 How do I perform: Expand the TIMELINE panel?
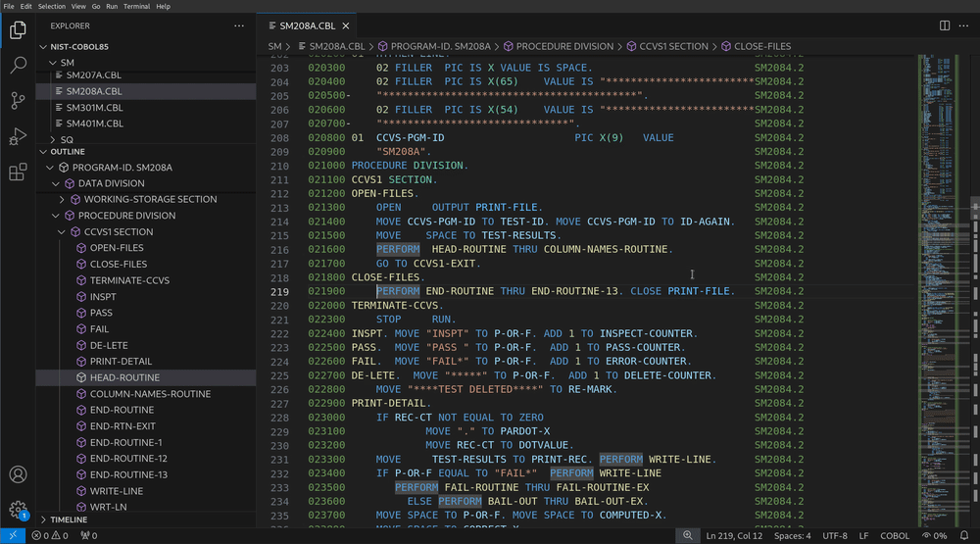69,519
